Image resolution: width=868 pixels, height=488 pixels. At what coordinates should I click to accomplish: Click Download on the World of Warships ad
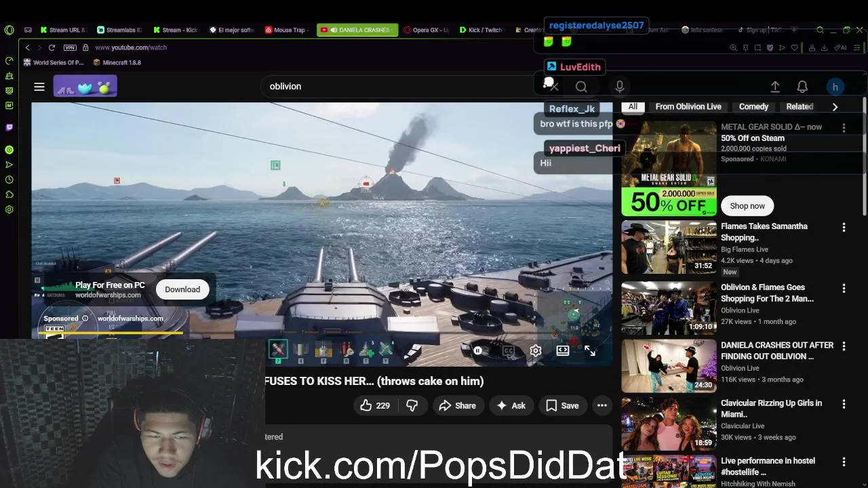tap(182, 289)
